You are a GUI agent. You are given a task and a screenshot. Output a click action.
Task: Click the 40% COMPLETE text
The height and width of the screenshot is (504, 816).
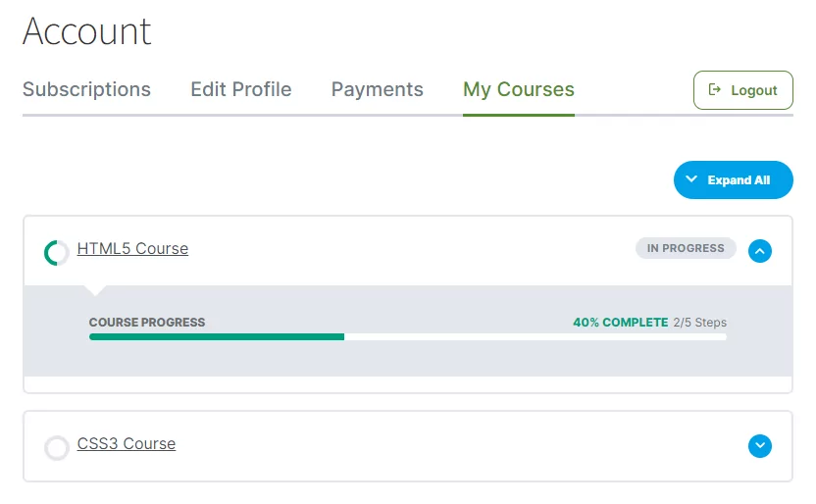tap(620, 323)
